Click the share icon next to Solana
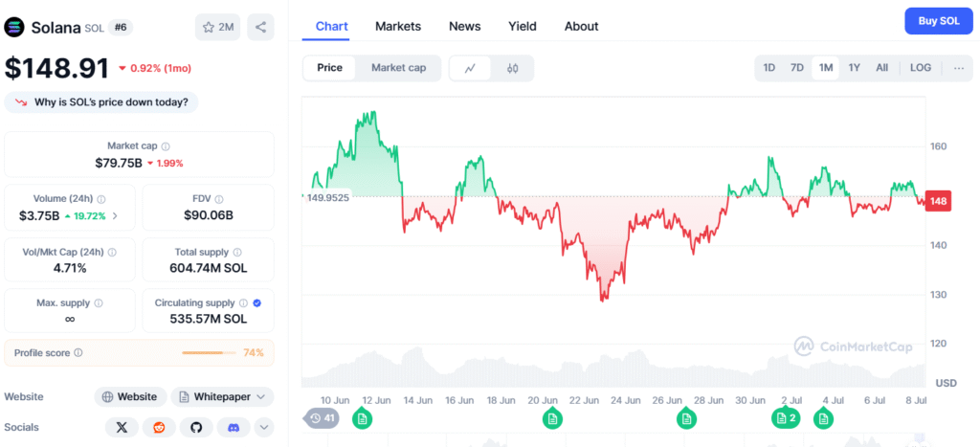This screenshot has width=980, height=447. pyautogui.click(x=260, y=27)
